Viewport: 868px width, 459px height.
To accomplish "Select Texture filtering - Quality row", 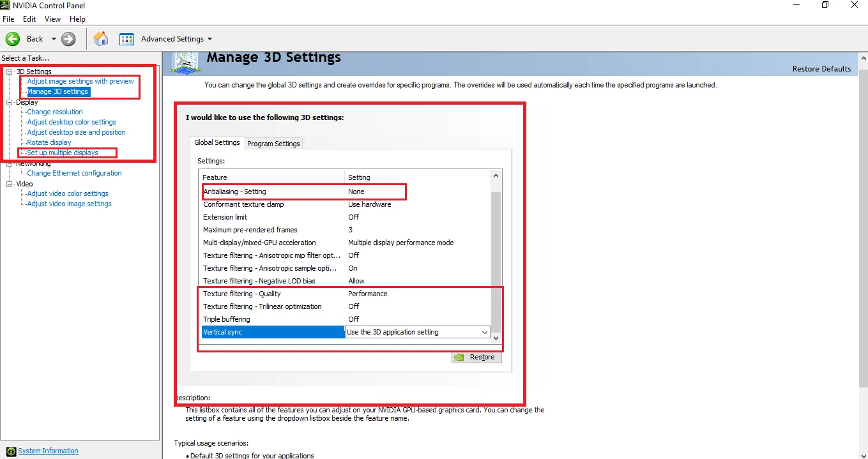I will click(x=345, y=294).
